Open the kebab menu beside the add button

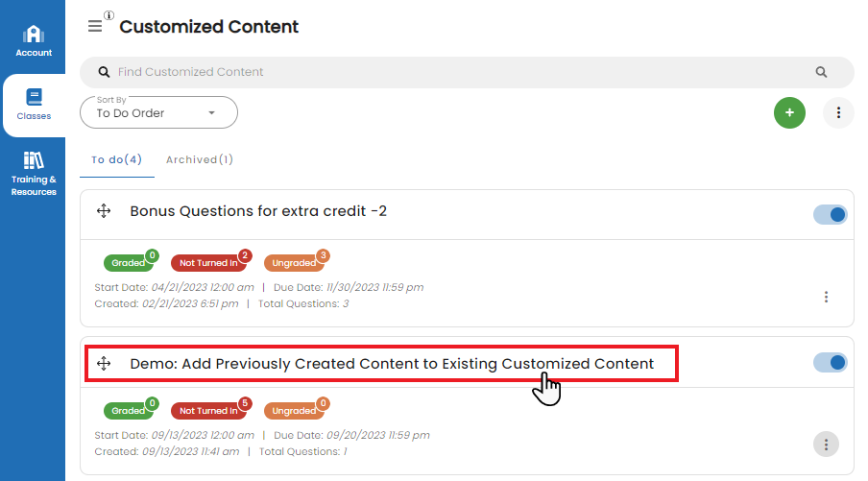tap(838, 113)
